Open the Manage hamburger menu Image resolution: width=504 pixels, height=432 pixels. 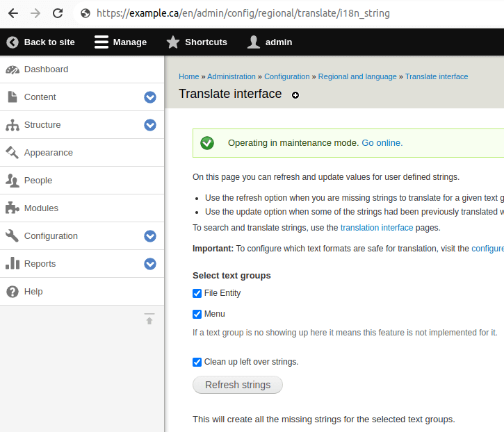[120, 42]
